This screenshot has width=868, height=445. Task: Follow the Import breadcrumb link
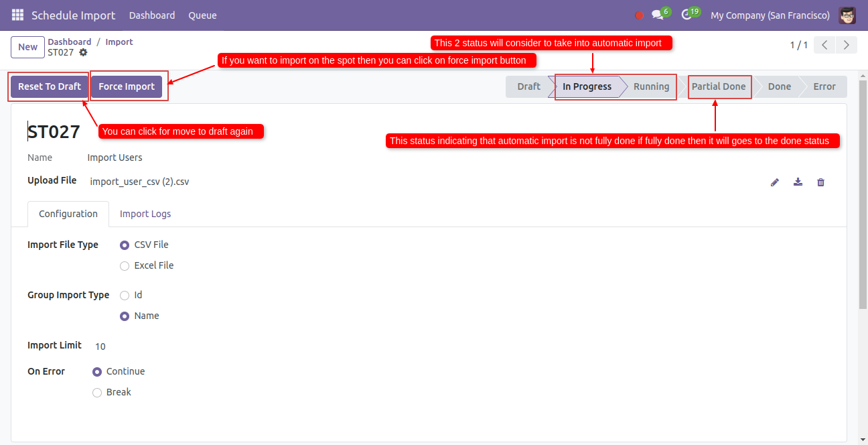(x=119, y=42)
